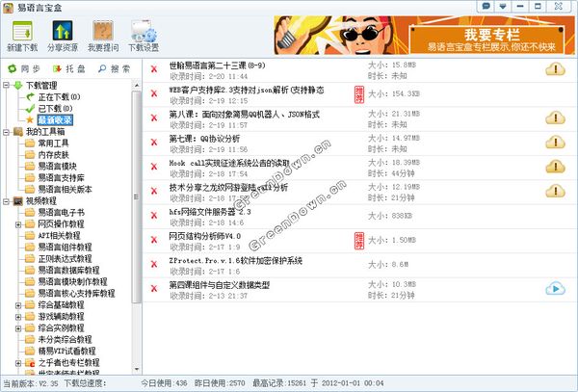The width and height of the screenshot is (578, 392).
Task: Expand the 游戏辅助教程 folder
Action: [18, 317]
